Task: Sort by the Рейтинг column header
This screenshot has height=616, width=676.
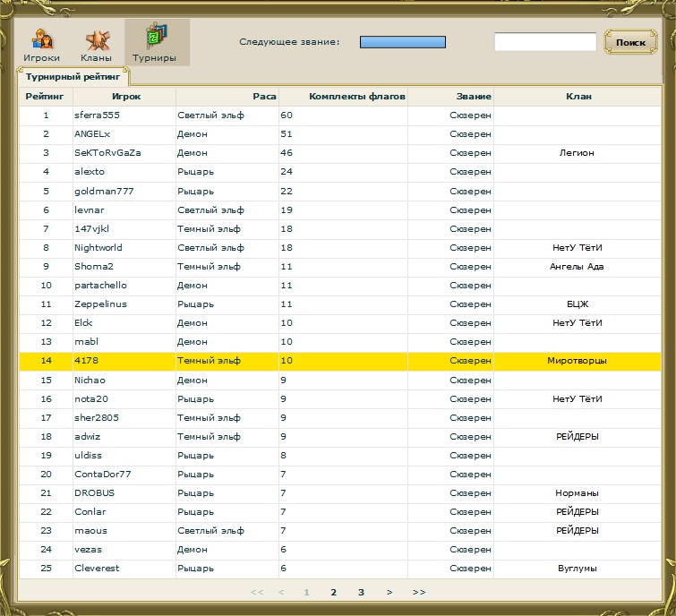Action: pos(45,97)
